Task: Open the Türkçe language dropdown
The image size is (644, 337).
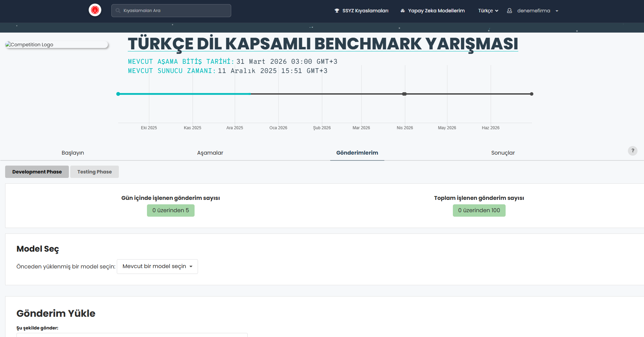Action: coord(488,11)
